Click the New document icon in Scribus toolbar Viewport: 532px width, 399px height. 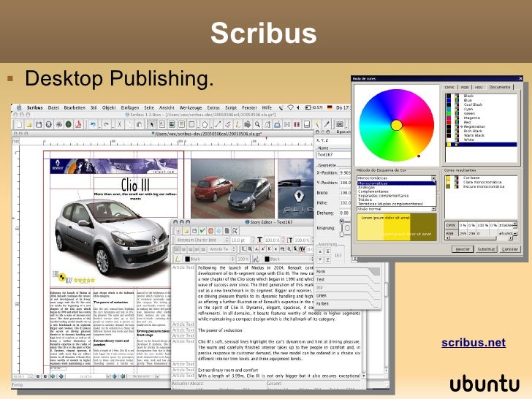coord(20,124)
